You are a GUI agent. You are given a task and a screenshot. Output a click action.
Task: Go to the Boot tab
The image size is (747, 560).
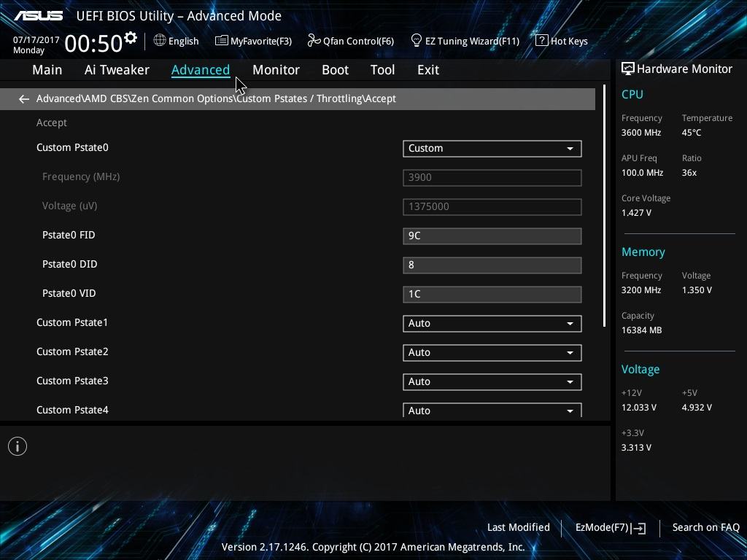point(336,70)
